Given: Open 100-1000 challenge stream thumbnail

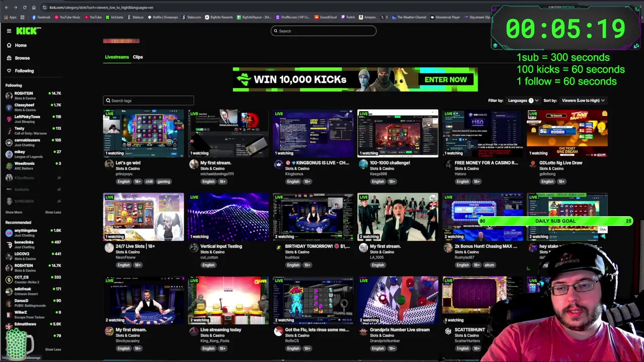Looking at the screenshot, I should click(398, 133).
